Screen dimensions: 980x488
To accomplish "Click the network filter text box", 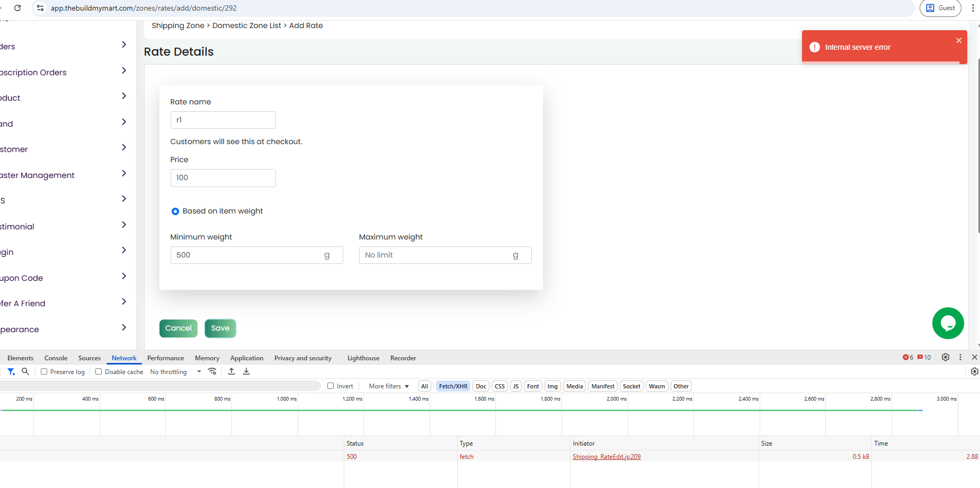I will point(160,386).
